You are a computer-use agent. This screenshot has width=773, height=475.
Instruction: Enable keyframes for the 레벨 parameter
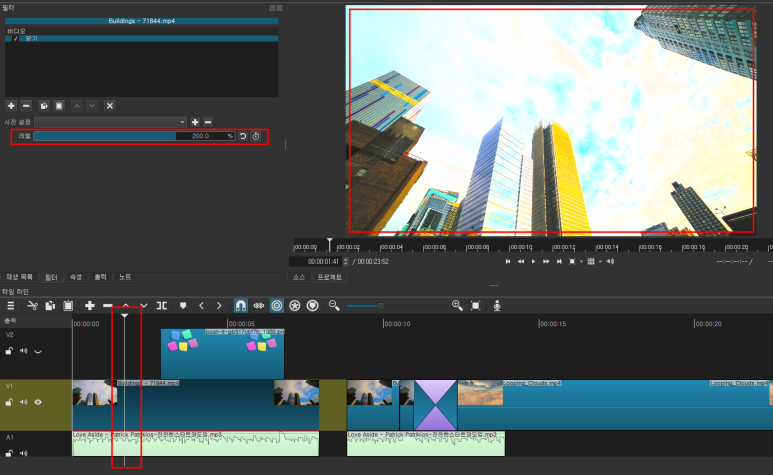pyautogui.click(x=256, y=136)
